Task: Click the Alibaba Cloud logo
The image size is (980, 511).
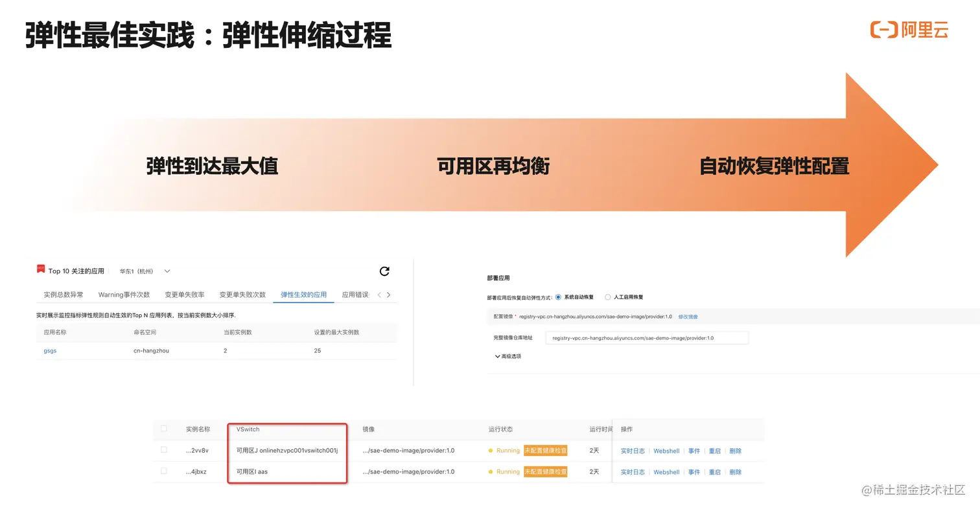Action: [909, 30]
